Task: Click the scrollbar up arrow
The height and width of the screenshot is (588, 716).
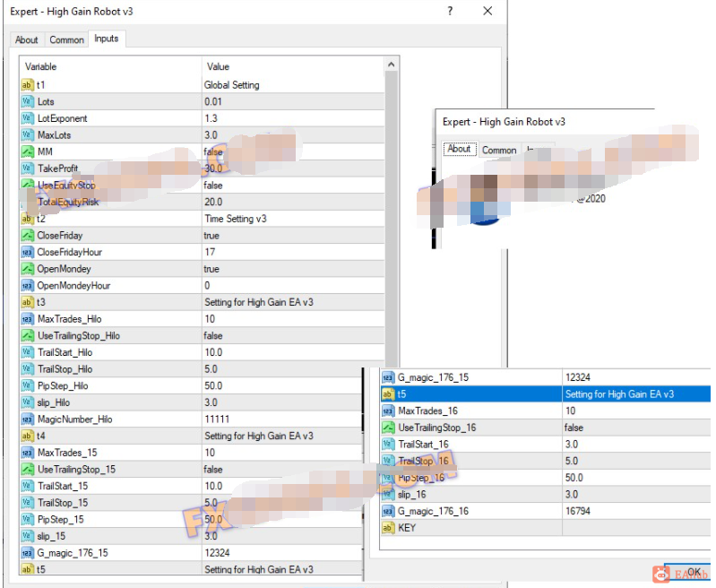Action: coord(391,65)
